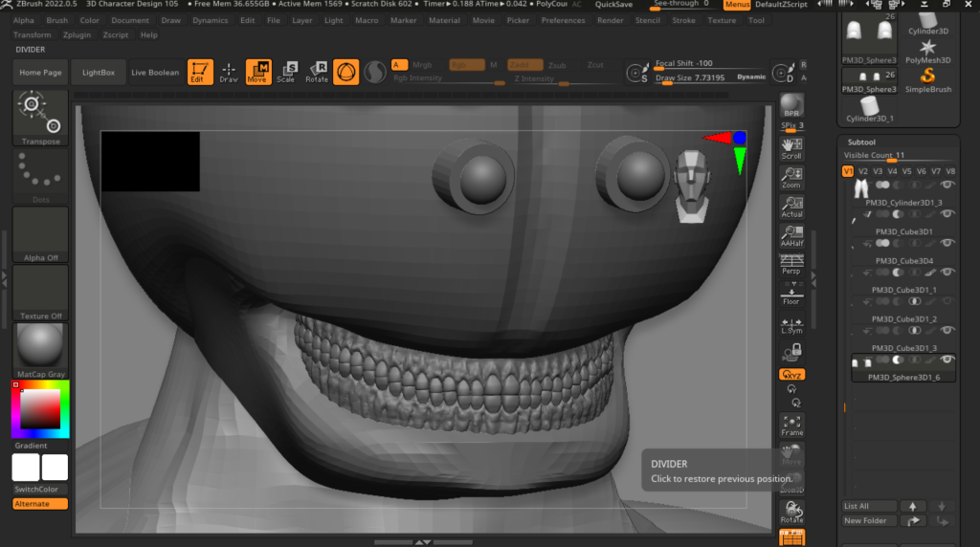
Task: Open the SimpleBrush tool thumbnail
Action: click(927, 78)
